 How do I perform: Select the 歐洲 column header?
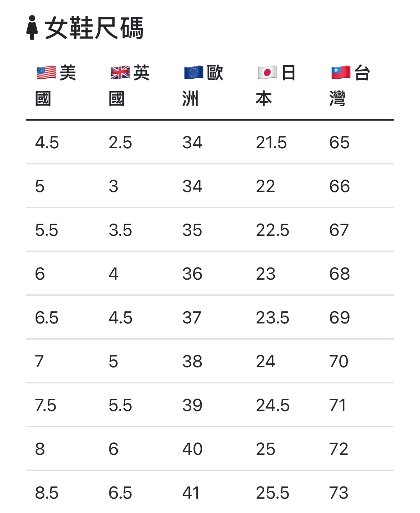[x=203, y=85]
